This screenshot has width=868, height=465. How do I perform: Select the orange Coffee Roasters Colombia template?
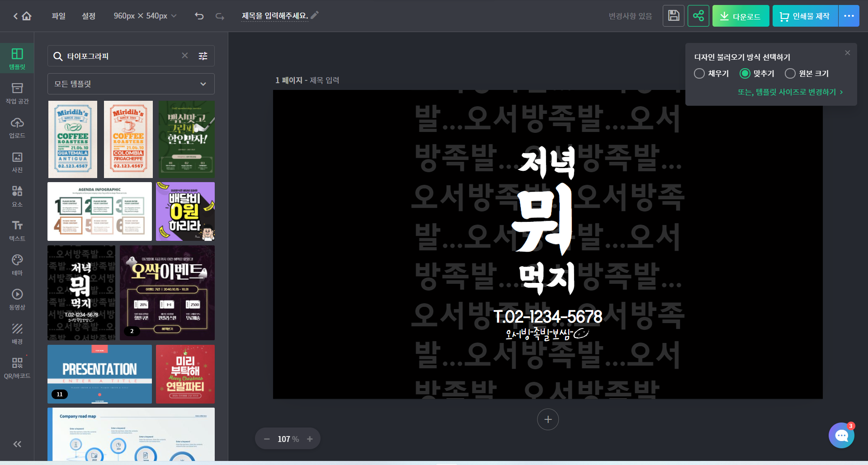[128, 139]
